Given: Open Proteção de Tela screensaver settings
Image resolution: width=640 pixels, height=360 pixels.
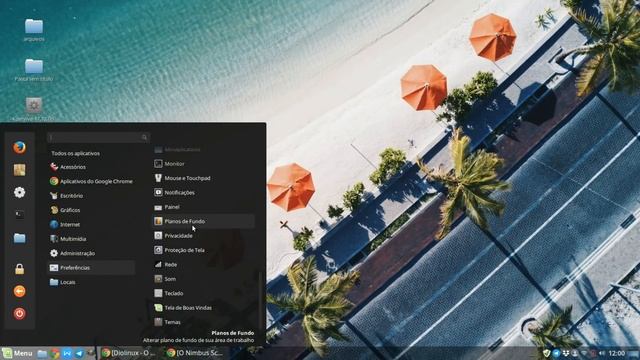Looking at the screenshot, I should 204,250.
